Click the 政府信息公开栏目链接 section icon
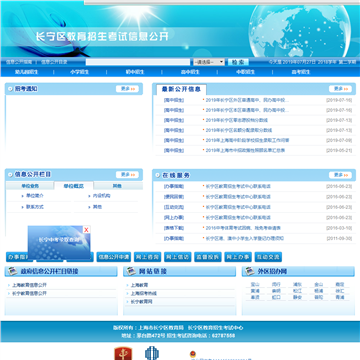Screen dimensions: 360x360 [13, 271]
